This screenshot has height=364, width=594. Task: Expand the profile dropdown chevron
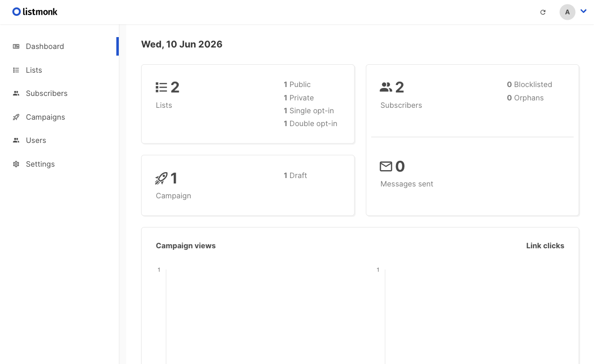coord(583,11)
